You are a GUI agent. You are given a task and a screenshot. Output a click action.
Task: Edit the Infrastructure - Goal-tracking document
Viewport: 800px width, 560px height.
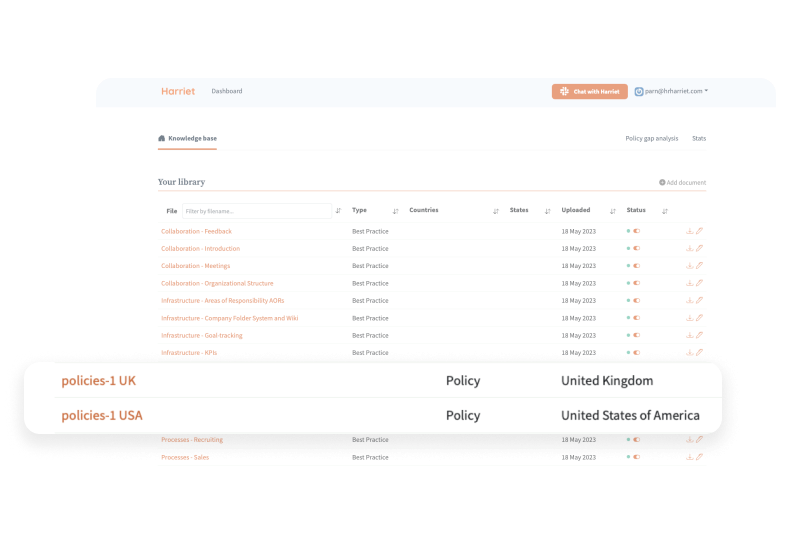[x=699, y=335]
